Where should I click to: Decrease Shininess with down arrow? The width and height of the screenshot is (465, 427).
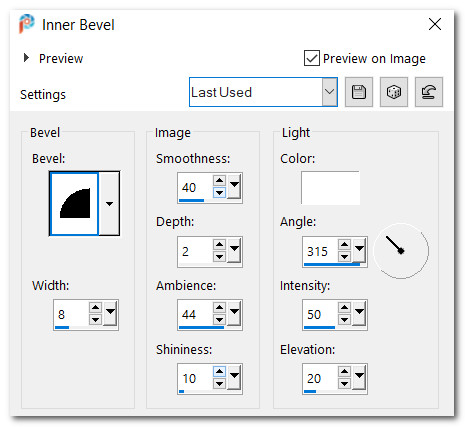(219, 384)
